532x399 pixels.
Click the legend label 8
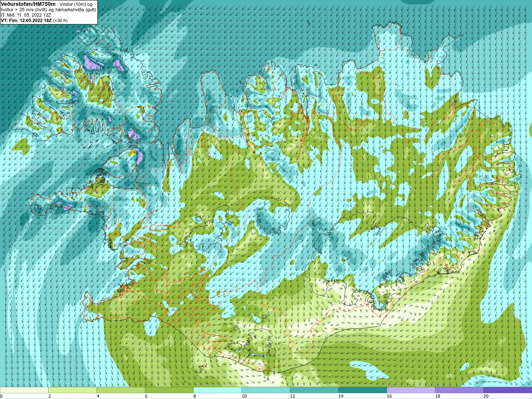(195, 396)
